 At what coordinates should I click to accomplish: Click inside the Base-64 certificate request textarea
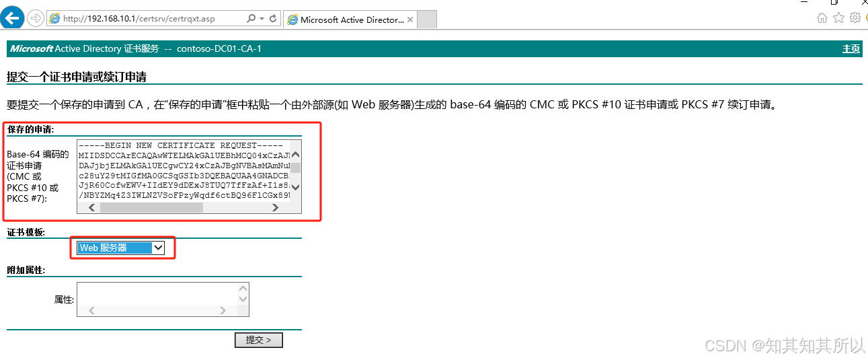(184, 170)
